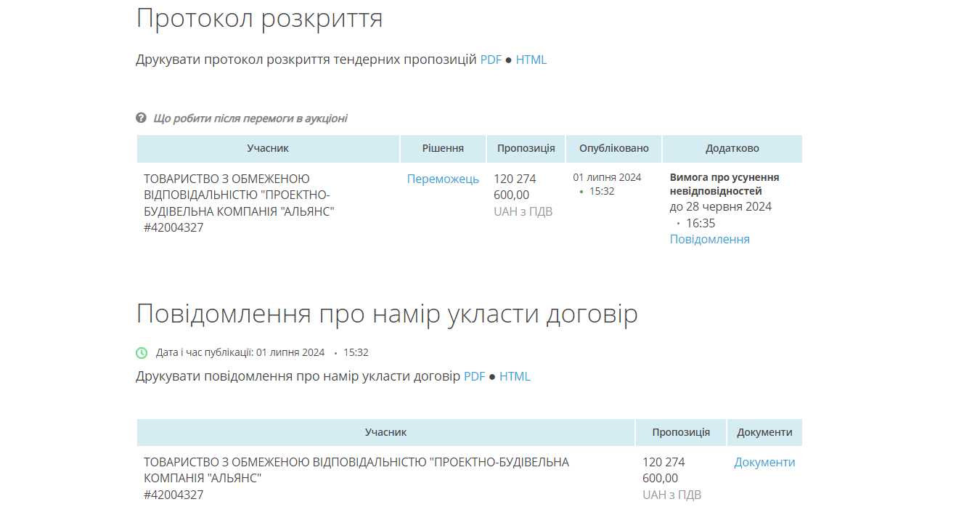
Task: Open the 'Документи' link in participant row
Action: 764,462
